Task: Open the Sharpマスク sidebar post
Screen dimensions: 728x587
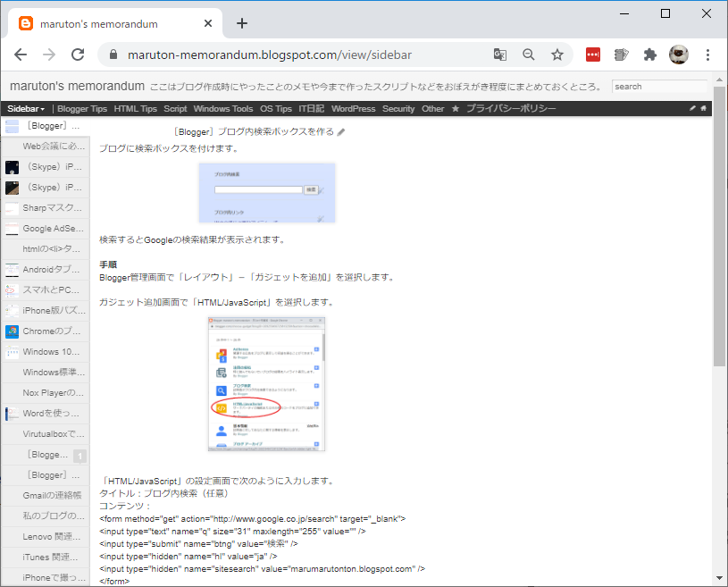Action: [45, 207]
